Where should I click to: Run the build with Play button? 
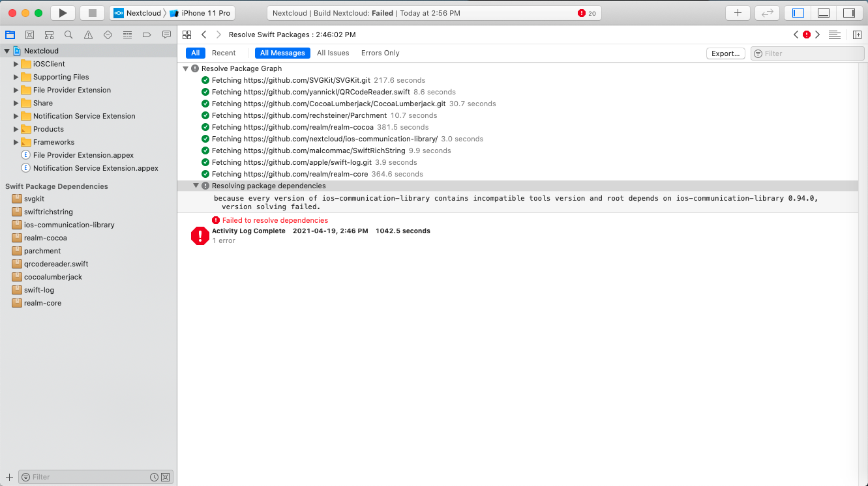[x=63, y=13]
